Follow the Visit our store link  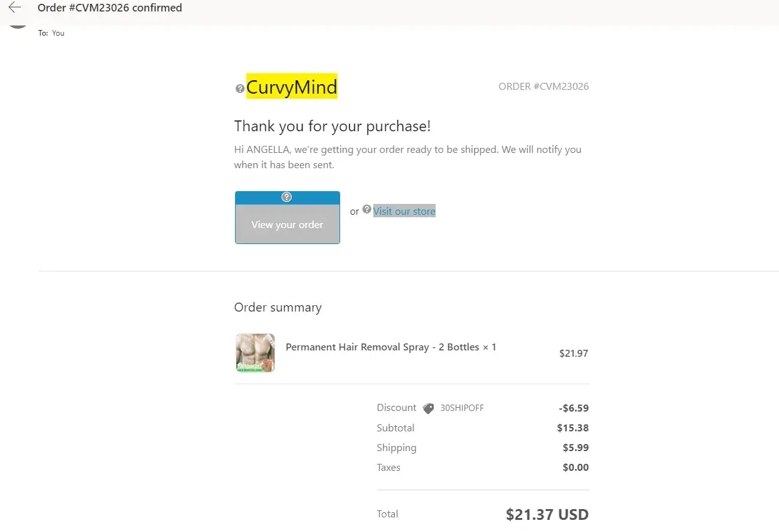[x=404, y=212]
